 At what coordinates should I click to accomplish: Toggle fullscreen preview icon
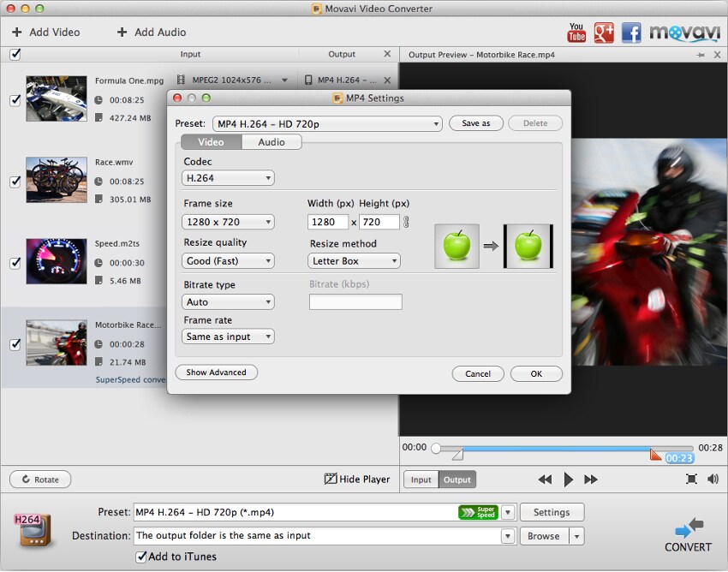pos(691,480)
